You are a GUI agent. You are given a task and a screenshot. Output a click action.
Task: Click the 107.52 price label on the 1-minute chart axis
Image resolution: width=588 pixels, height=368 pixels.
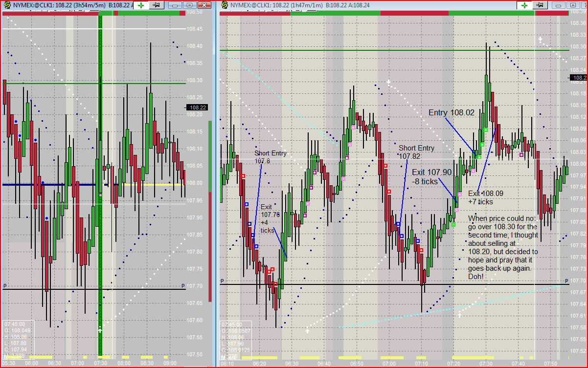coord(579,351)
